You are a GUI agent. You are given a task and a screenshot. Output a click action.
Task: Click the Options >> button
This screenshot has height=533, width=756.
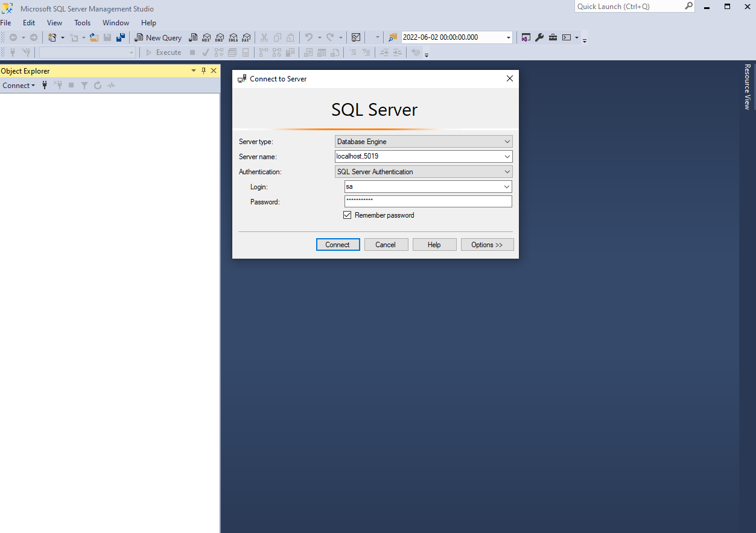(x=487, y=245)
